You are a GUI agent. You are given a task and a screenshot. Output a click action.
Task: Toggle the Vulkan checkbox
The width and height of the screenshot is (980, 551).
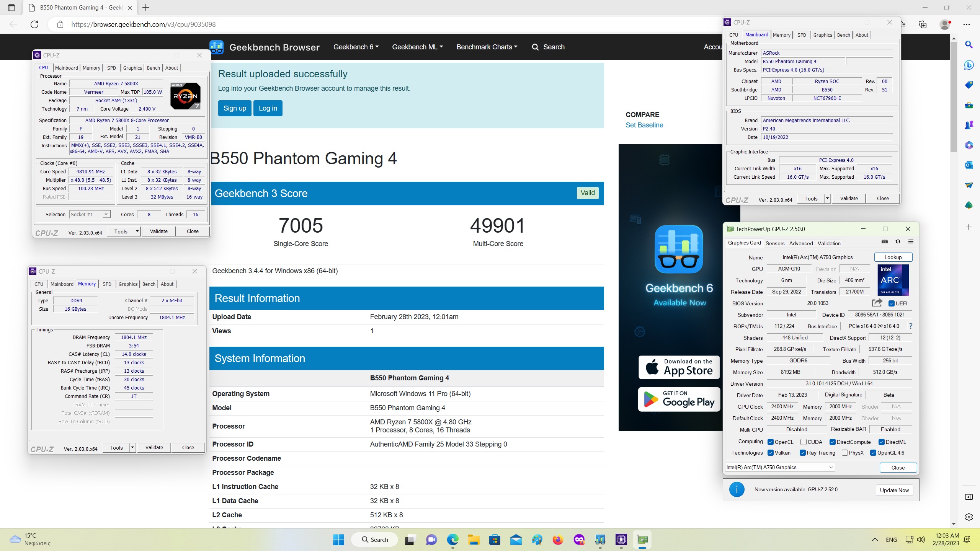pyautogui.click(x=771, y=453)
